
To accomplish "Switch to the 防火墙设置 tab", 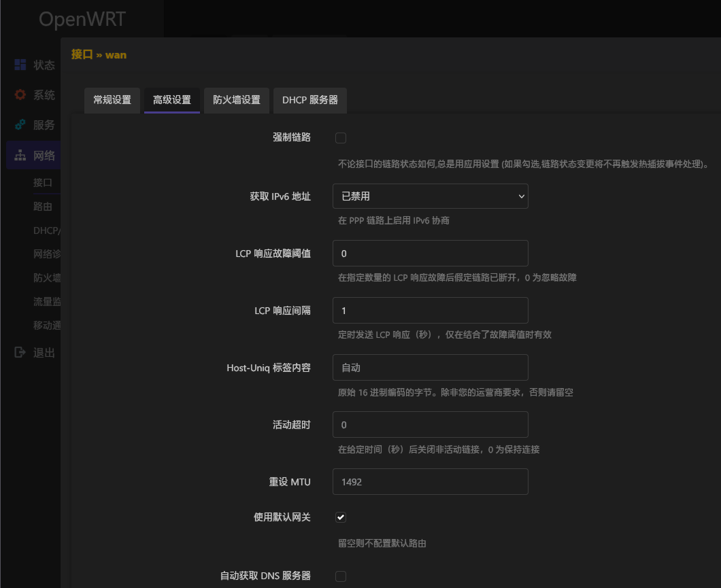I will point(237,100).
